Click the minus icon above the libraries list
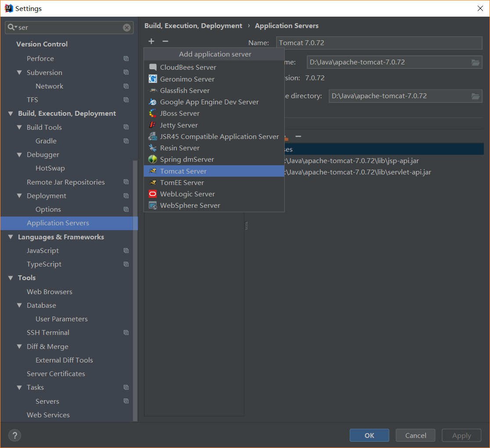This screenshot has height=448, width=490. (x=298, y=136)
